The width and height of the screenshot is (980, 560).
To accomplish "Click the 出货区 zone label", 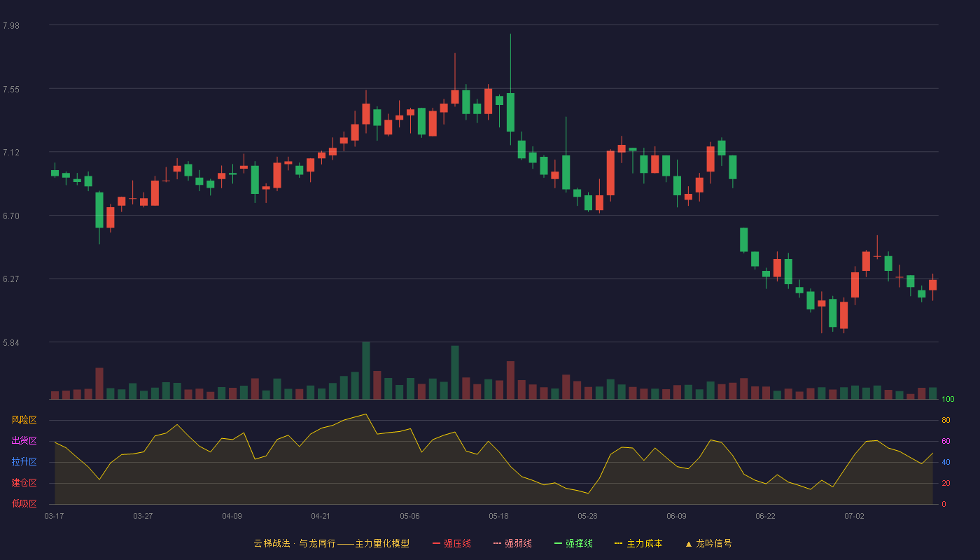I will pyautogui.click(x=24, y=441).
